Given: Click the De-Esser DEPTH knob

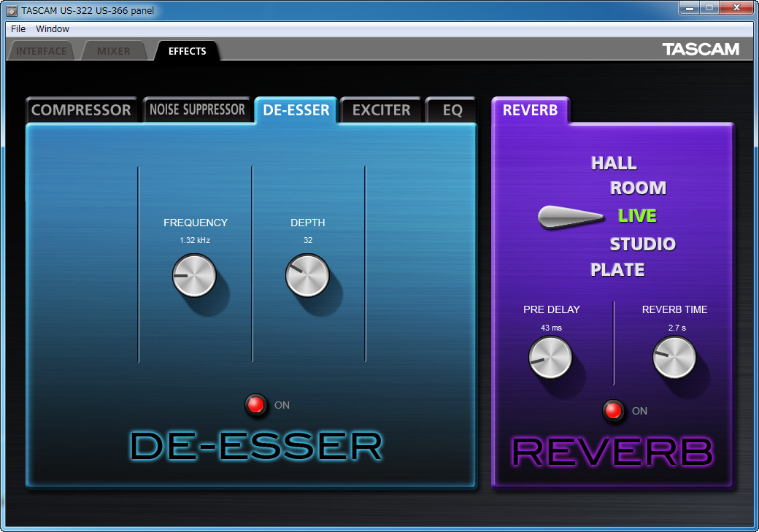Looking at the screenshot, I should coord(307,275).
